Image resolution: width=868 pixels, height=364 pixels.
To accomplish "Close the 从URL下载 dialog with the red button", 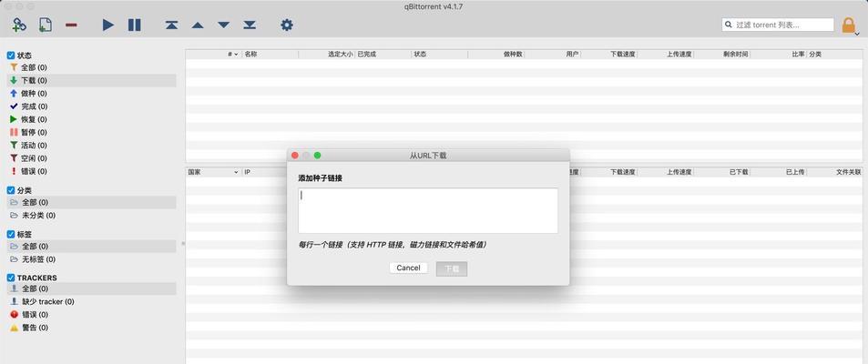I will click(295, 156).
